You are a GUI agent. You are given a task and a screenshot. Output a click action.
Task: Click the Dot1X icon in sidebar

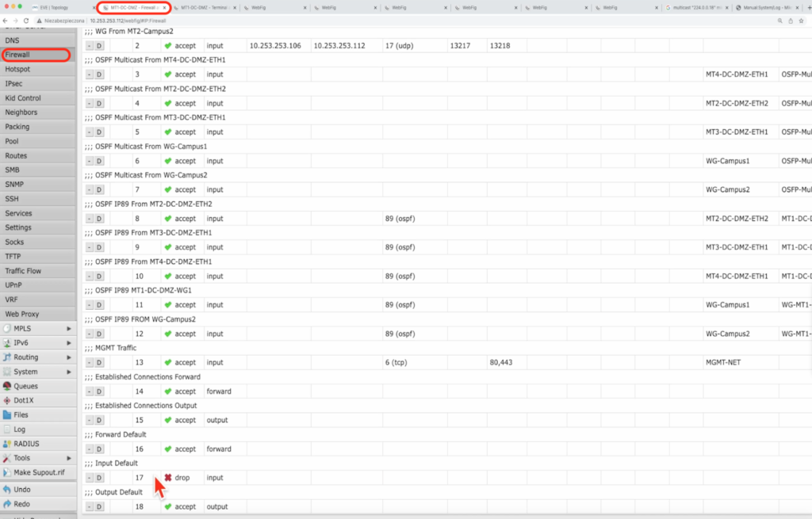pyautogui.click(x=7, y=401)
